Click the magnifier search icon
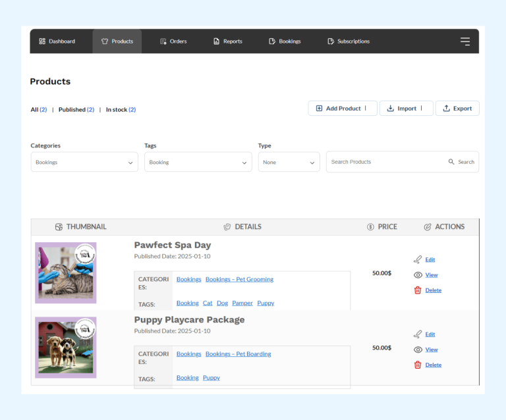 (x=451, y=162)
